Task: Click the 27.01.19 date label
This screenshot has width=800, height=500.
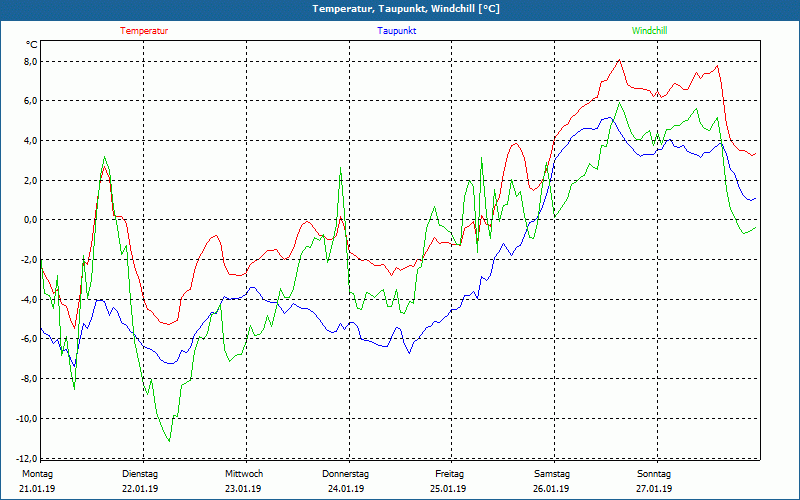Action: tap(654, 489)
